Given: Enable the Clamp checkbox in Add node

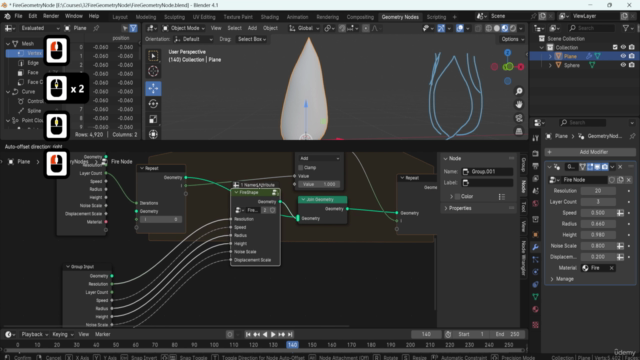Looking at the screenshot, I should click(301, 167).
